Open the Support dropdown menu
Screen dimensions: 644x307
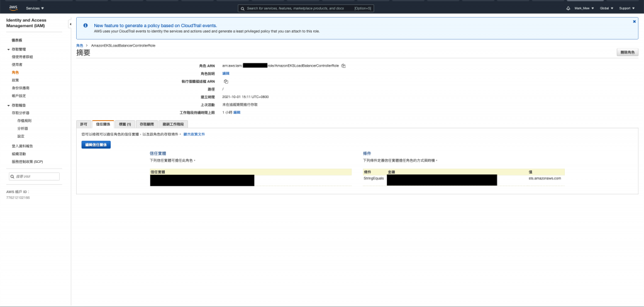627,8
